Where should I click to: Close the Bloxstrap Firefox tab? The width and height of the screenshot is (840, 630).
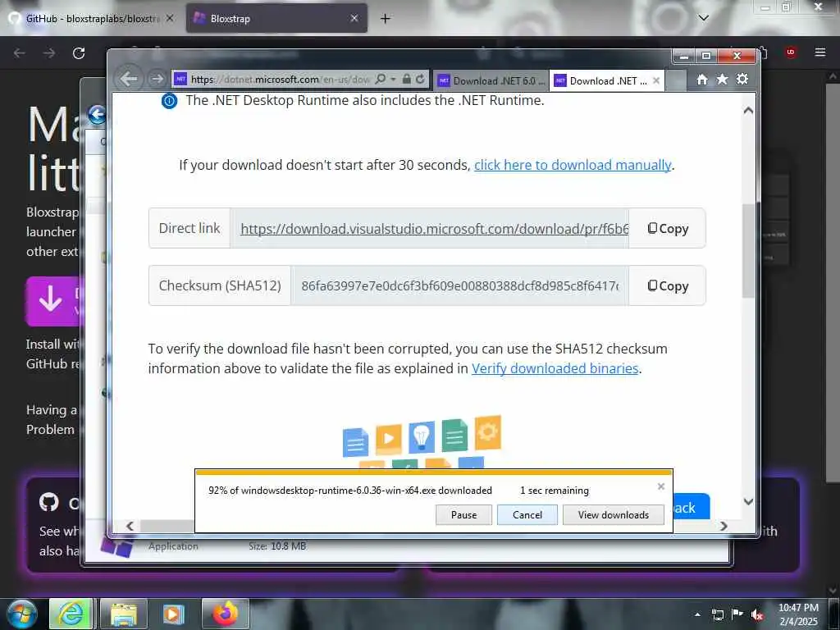[x=354, y=18]
